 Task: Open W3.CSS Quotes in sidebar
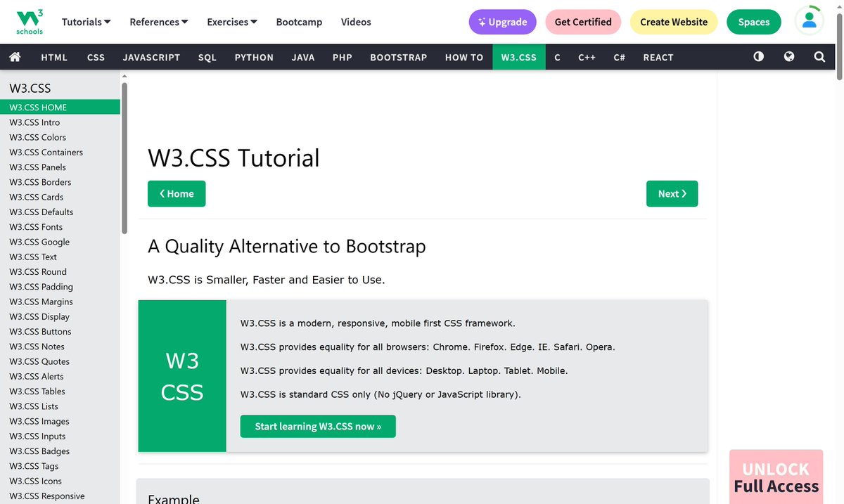[60, 361]
